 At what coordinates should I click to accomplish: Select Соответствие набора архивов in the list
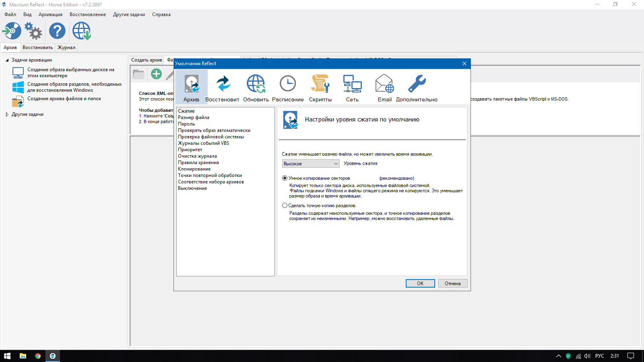(211, 182)
